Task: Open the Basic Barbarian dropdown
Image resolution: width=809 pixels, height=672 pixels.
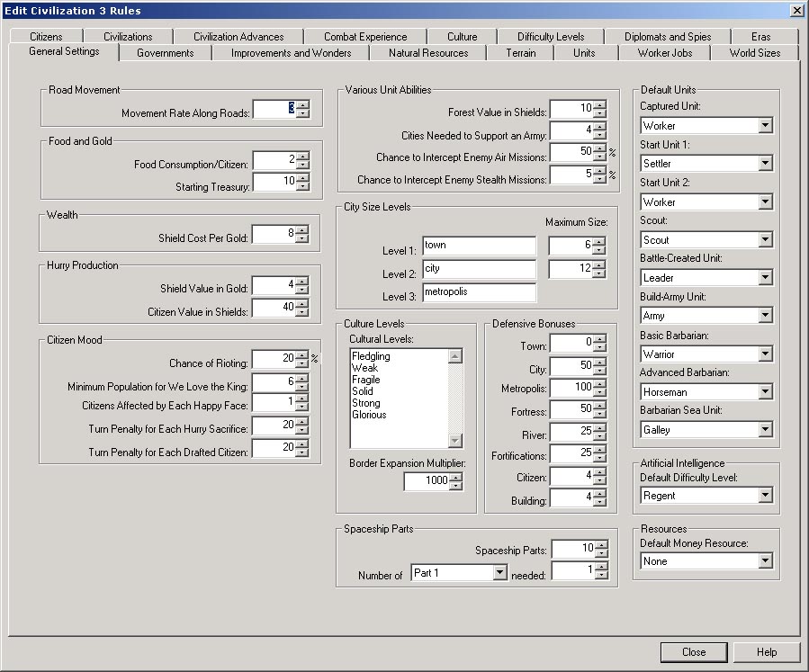Action: (x=765, y=354)
